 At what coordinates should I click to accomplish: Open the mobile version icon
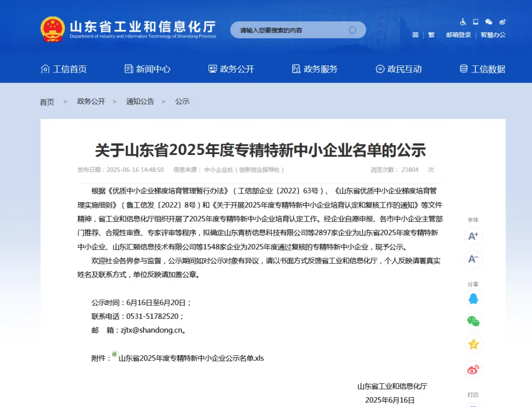pos(476,22)
